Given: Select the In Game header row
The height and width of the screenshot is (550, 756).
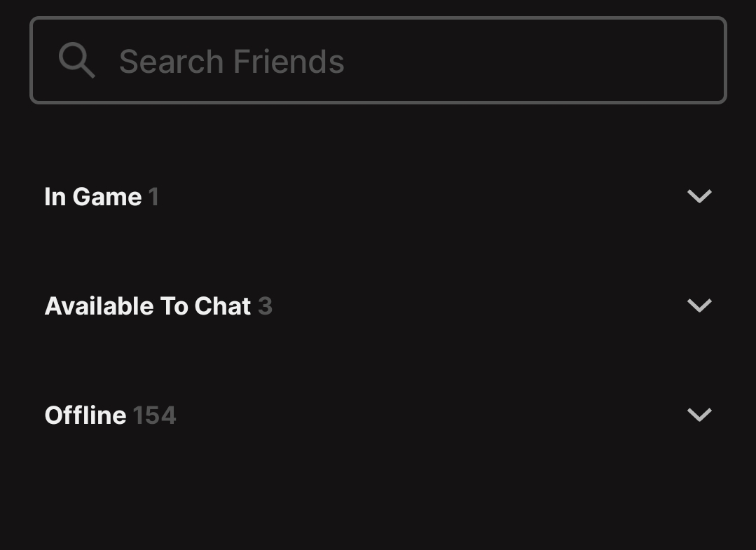Looking at the screenshot, I should [378, 197].
